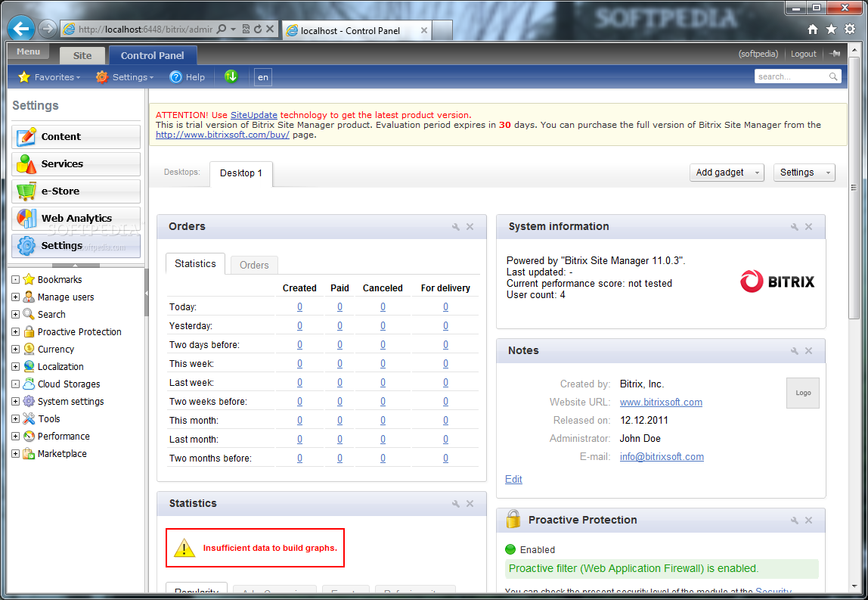Image resolution: width=868 pixels, height=600 pixels.
Task: Click the wrench icon on Proactive Protection gadget
Action: 795,521
